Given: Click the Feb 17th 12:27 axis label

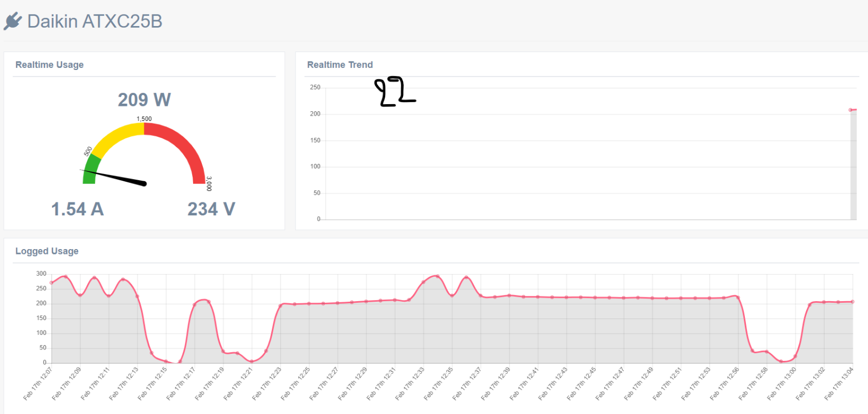Looking at the screenshot, I should click(324, 384).
